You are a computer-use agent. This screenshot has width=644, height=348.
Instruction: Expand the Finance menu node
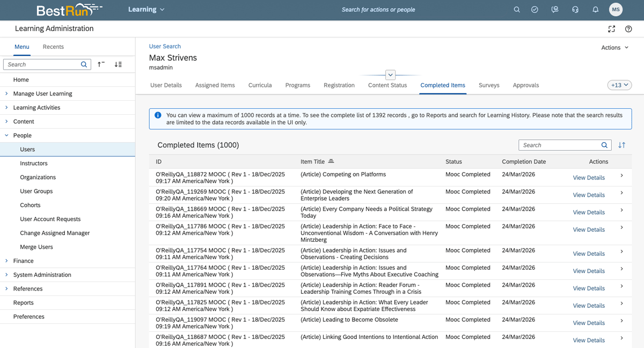click(x=6, y=261)
